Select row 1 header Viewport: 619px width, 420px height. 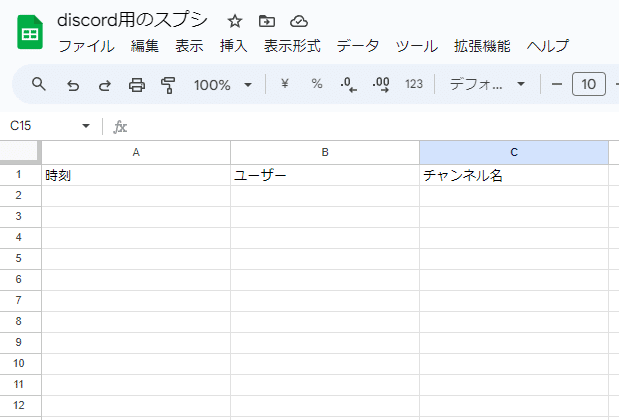pyautogui.click(x=20, y=175)
